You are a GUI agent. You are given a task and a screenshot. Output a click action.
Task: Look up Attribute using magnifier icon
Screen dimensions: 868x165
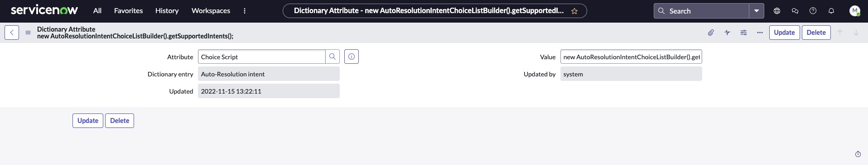tap(333, 57)
